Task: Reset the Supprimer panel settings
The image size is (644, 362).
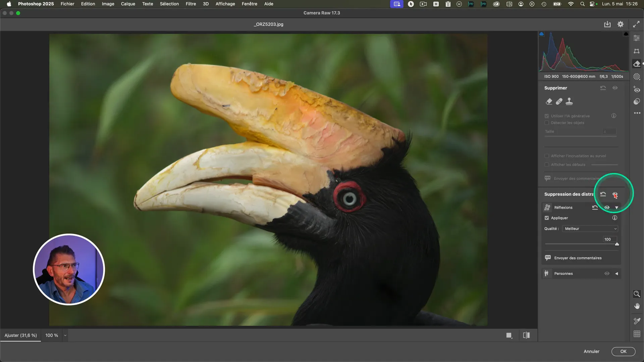Action: point(603,88)
